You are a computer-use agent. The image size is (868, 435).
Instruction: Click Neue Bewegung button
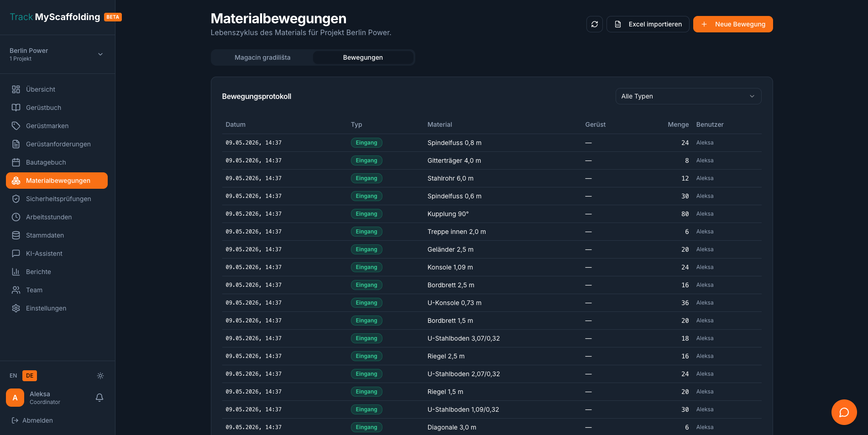tap(732, 24)
